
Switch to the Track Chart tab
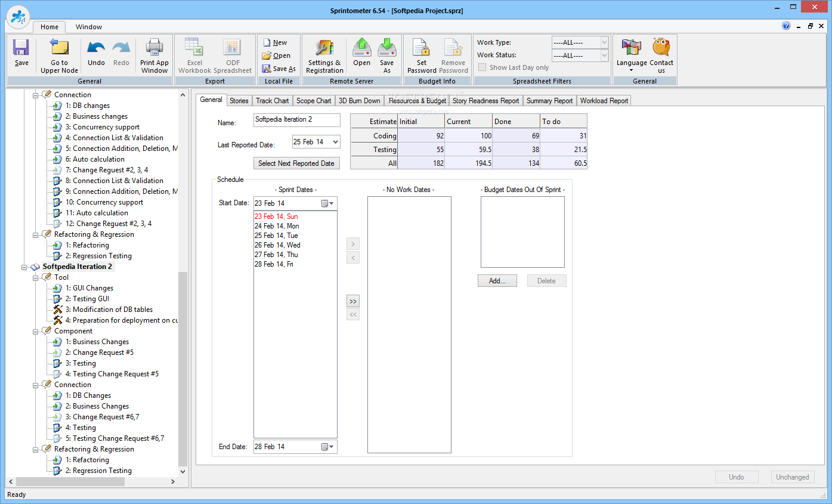click(273, 101)
